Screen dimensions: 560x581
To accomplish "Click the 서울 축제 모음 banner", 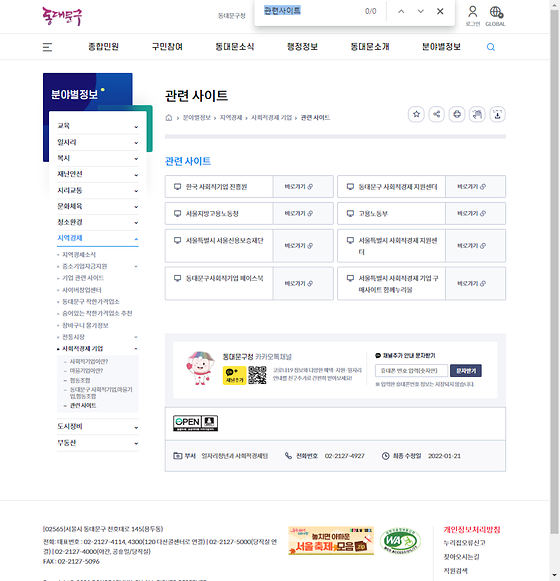I will [331, 541].
